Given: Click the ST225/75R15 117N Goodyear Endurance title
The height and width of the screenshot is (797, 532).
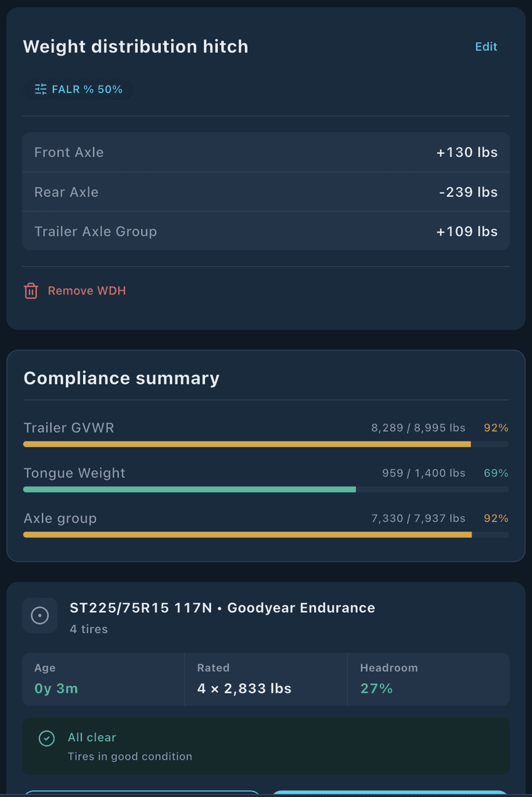Looking at the screenshot, I should click(222, 608).
